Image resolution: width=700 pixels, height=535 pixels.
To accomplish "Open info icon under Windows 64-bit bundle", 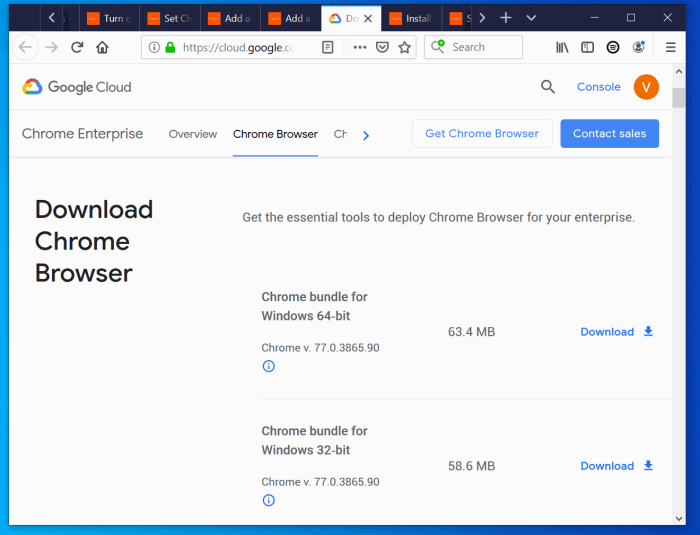I will point(268,366).
